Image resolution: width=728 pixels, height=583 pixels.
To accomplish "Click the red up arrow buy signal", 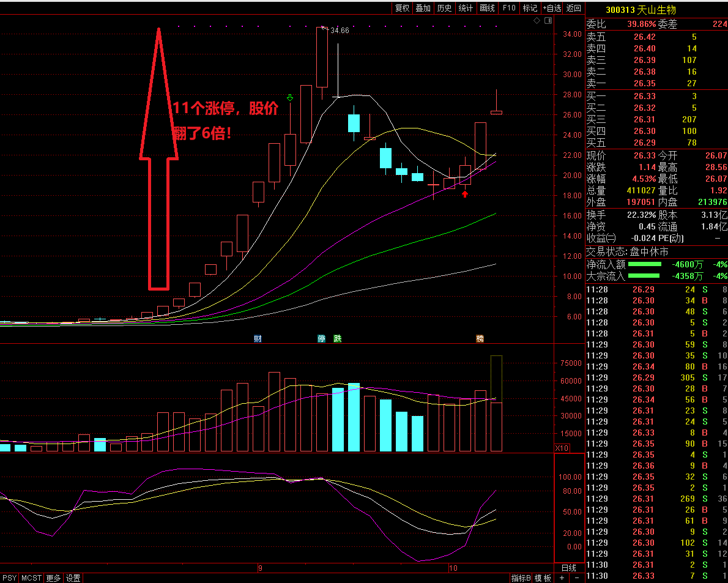I will pos(465,194).
